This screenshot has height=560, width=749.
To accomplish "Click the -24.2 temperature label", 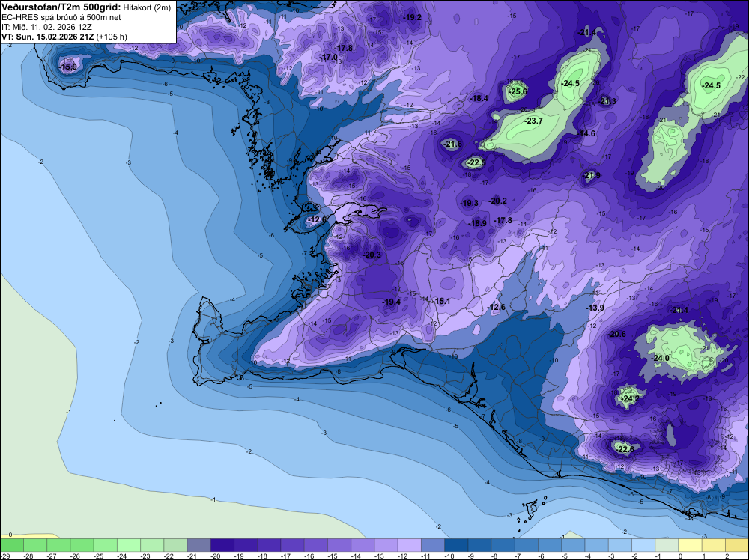I will click(630, 398).
